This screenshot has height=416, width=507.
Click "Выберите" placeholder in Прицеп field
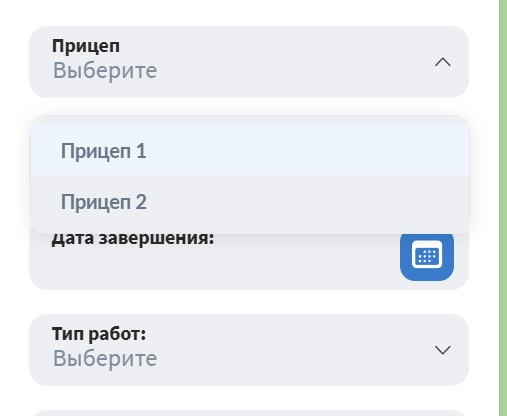105,71
